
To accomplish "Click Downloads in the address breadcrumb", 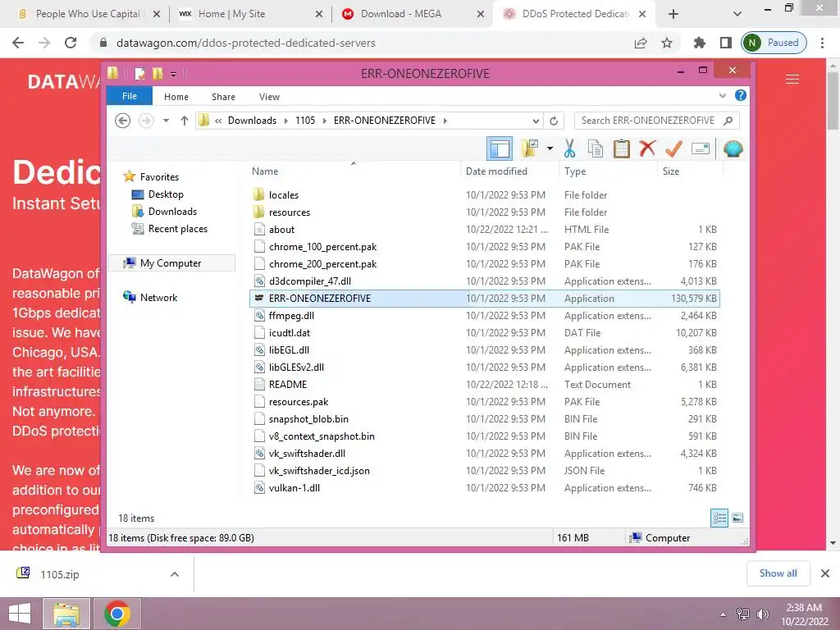I will (253, 121).
